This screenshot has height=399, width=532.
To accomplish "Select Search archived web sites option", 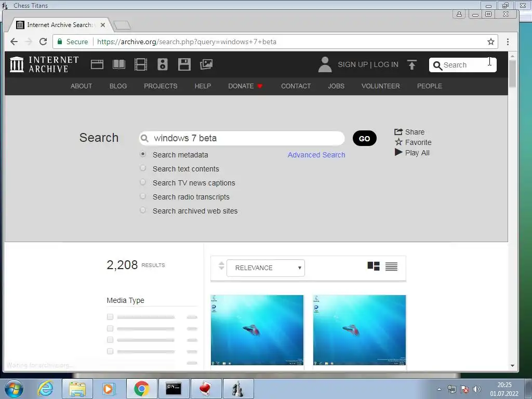I will coord(143,210).
